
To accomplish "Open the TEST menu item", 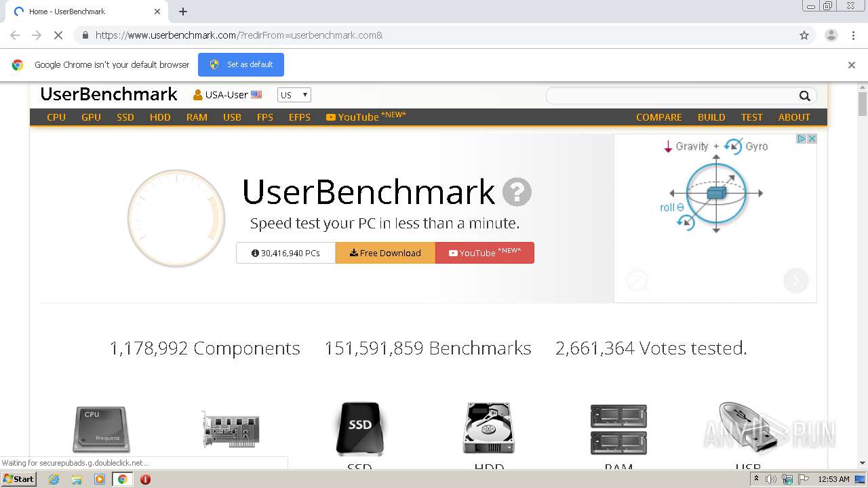I will 751,117.
